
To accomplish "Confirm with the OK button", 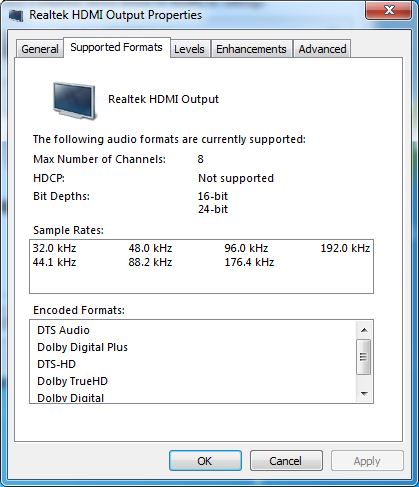I will pos(205,461).
